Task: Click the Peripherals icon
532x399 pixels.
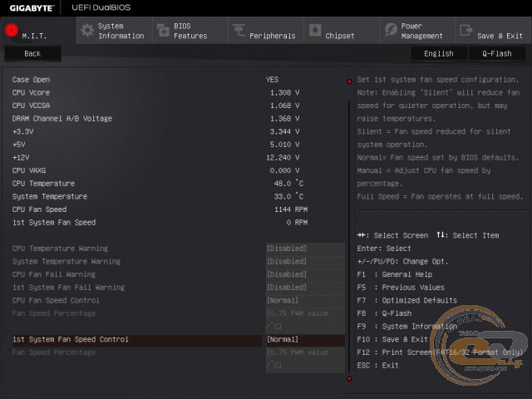Action: coord(239,30)
